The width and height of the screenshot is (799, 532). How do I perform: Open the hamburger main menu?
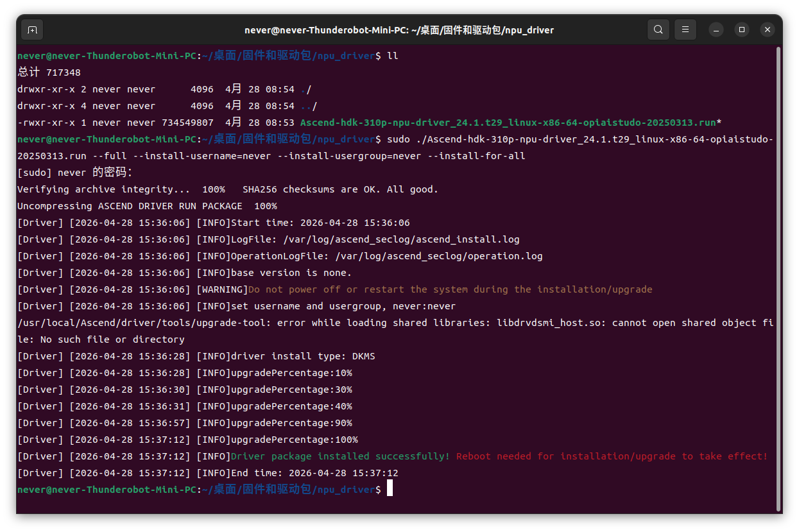(685, 30)
